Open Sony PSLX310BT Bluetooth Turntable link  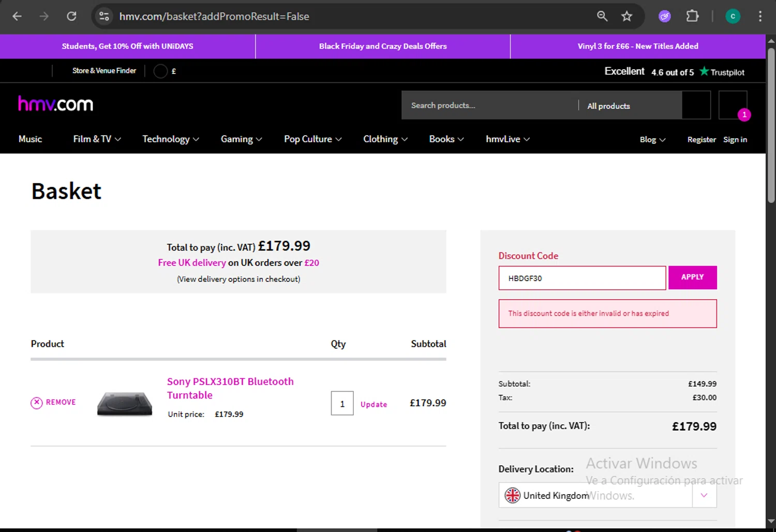[x=230, y=388]
